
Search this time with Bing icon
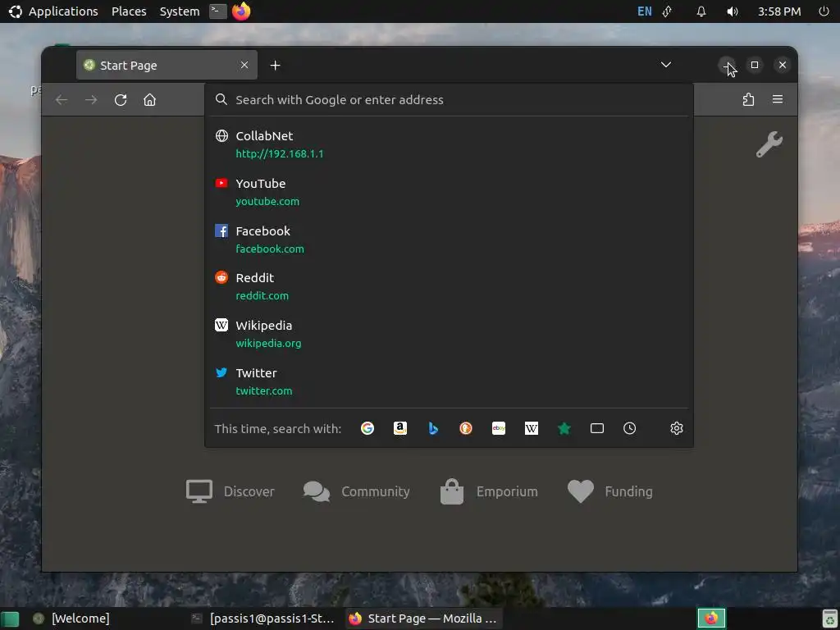(433, 428)
